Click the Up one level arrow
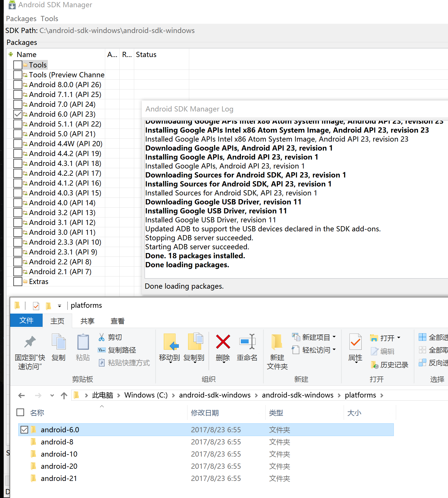This screenshot has height=498, width=448. click(x=64, y=395)
